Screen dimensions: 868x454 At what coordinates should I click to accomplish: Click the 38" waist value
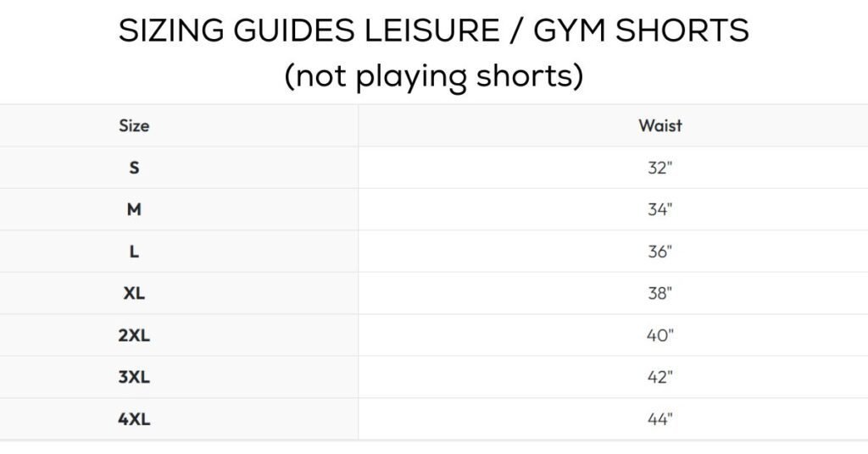659,293
